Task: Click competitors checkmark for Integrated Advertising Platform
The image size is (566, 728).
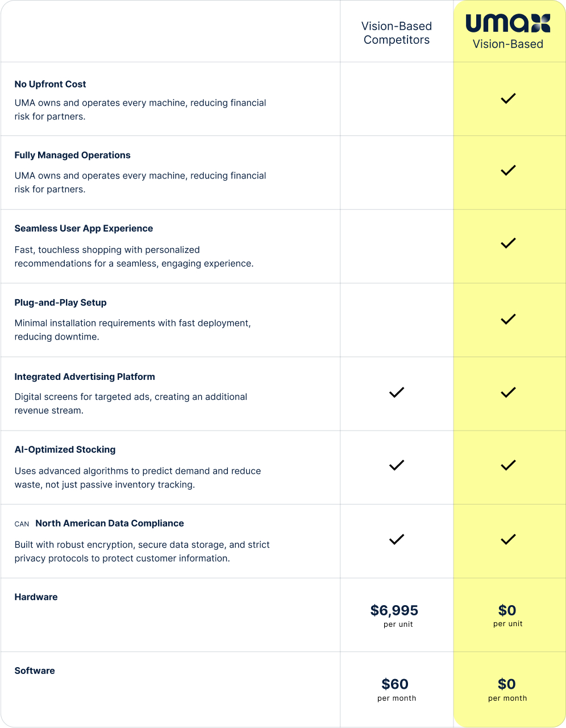Action: point(397,392)
